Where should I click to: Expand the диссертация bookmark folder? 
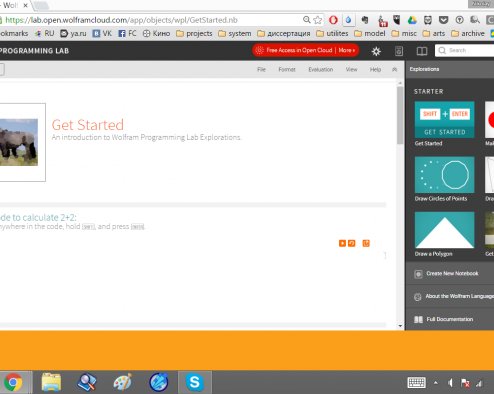pos(284,33)
